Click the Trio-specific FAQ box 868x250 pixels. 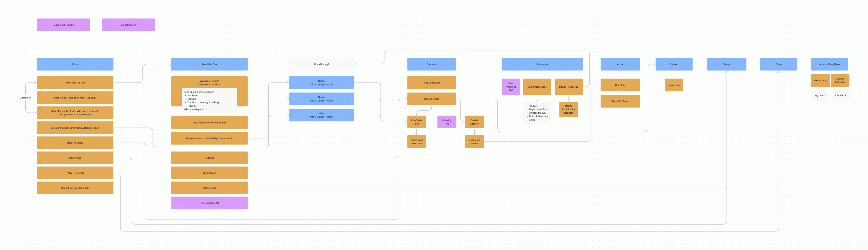tap(209, 203)
